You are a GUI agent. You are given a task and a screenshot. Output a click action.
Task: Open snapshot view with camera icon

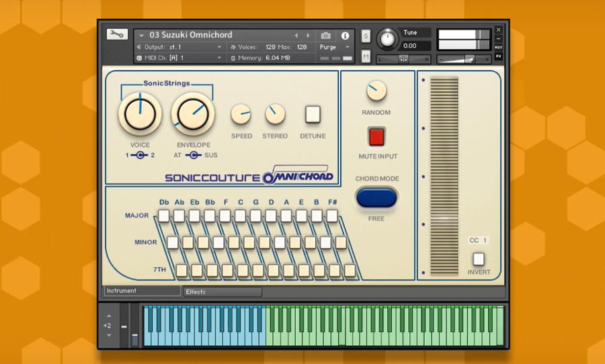coord(325,36)
